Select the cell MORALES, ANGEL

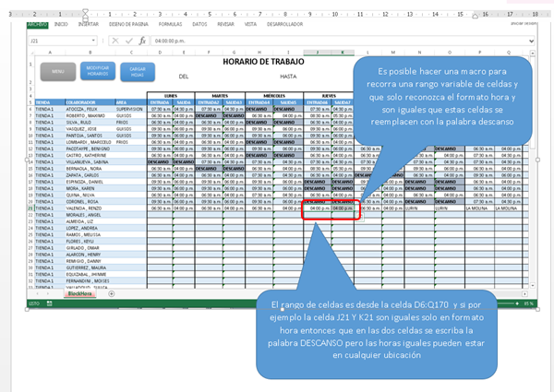pyautogui.click(x=90, y=215)
